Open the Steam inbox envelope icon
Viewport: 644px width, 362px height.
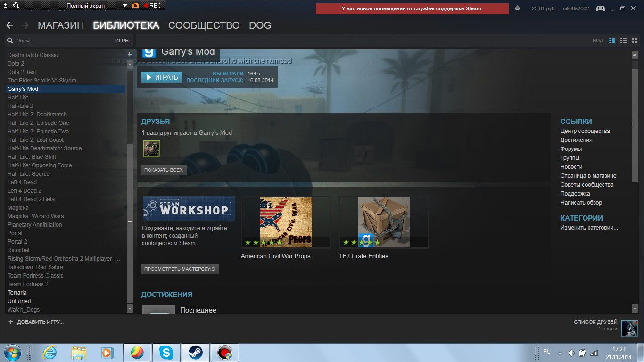518,8
